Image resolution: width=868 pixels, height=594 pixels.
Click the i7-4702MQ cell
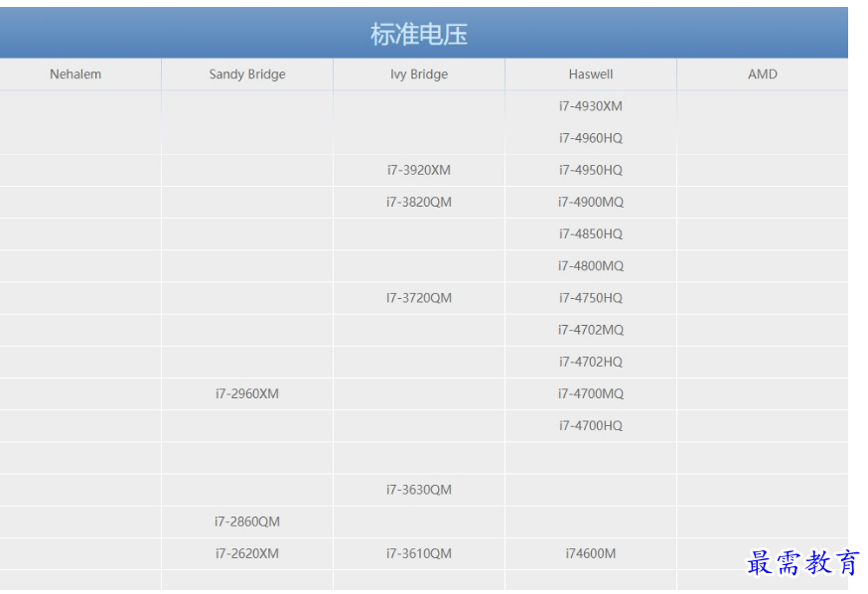(x=591, y=330)
